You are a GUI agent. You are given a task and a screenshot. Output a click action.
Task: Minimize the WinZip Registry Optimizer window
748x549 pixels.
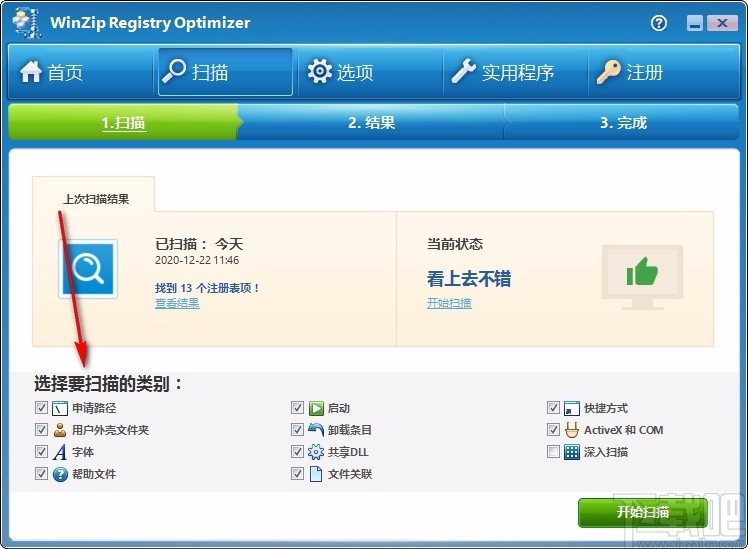695,23
